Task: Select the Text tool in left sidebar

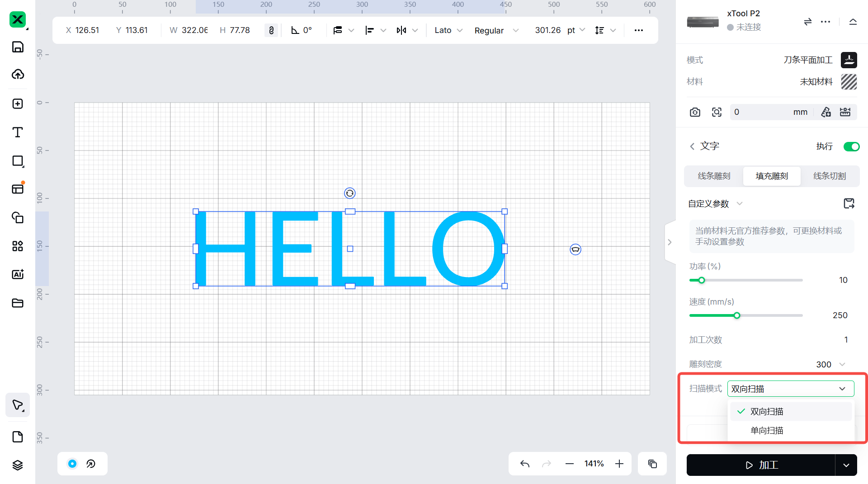Action: click(18, 132)
